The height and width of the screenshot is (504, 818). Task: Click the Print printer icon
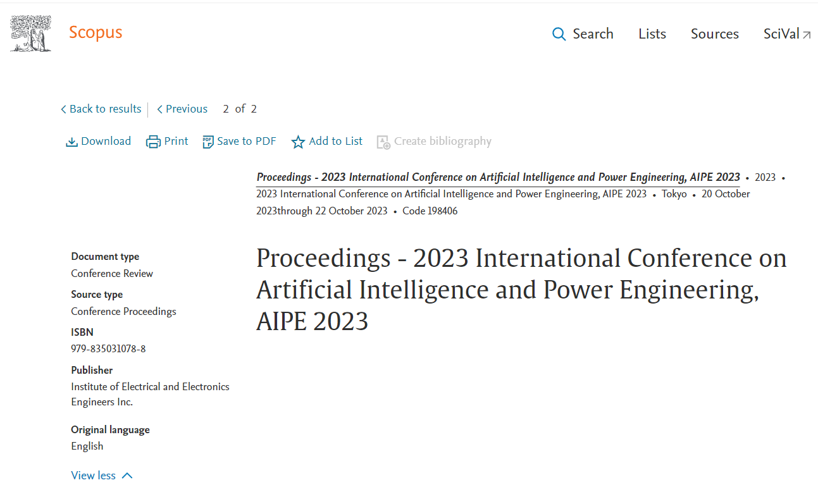(x=153, y=142)
